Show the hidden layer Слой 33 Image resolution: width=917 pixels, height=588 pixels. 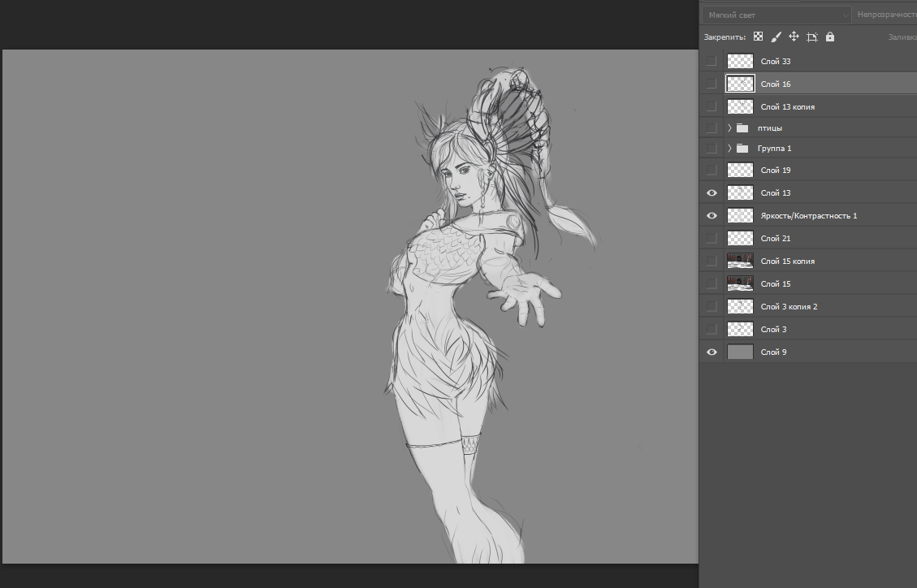(x=712, y=62)
